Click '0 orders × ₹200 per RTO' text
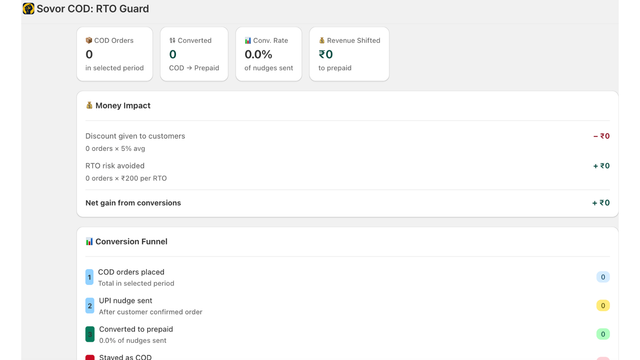The height and width of the screenshot is (360, 640). pyautogui.click(x=126, y=178)
